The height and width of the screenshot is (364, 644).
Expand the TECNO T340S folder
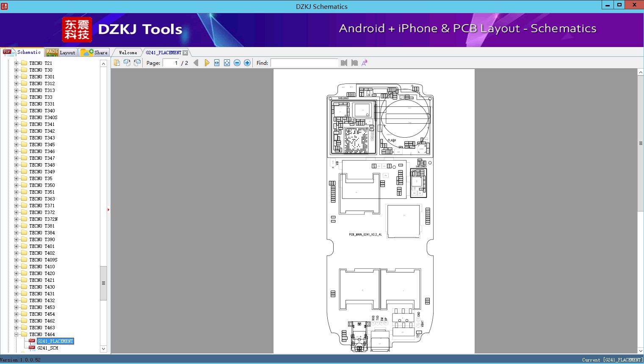coord(16,117)
